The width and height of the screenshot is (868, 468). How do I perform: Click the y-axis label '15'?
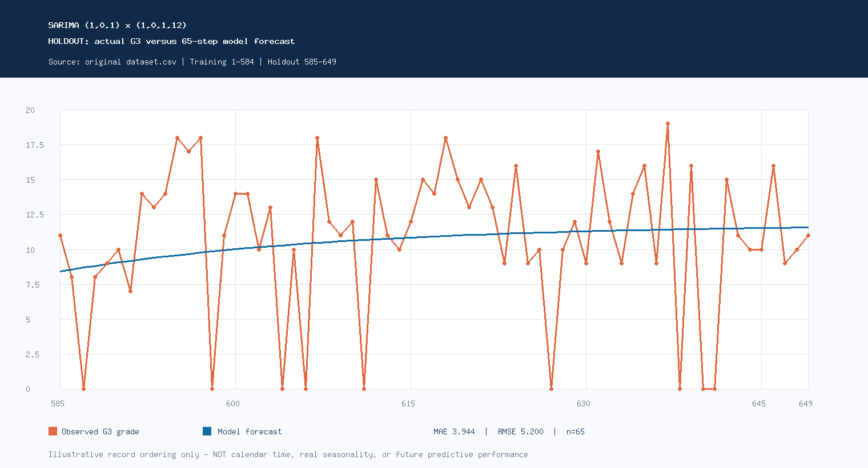point(30,180)
